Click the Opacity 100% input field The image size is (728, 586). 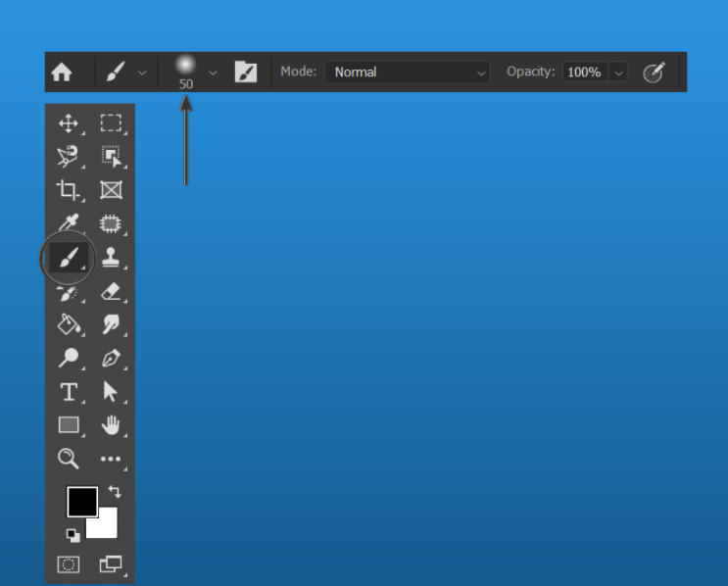pos(585,72)
